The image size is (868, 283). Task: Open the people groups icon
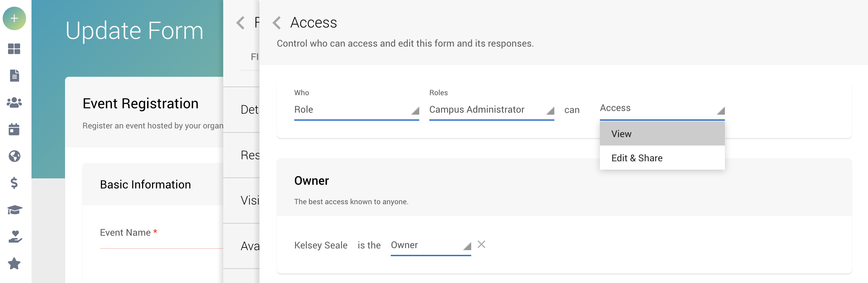coord(14,102)
